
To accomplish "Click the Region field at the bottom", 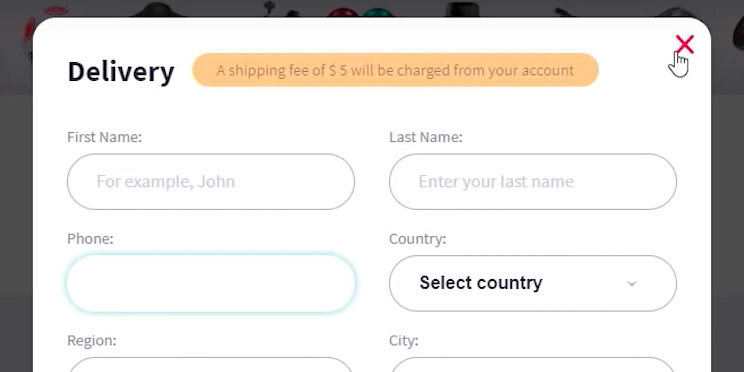I will 211,364.
